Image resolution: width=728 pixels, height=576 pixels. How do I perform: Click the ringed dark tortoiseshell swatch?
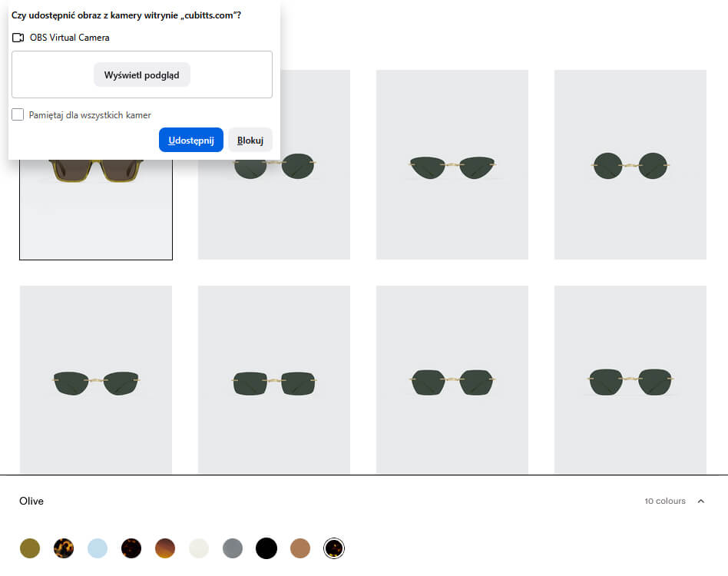(x=333, y=548)
